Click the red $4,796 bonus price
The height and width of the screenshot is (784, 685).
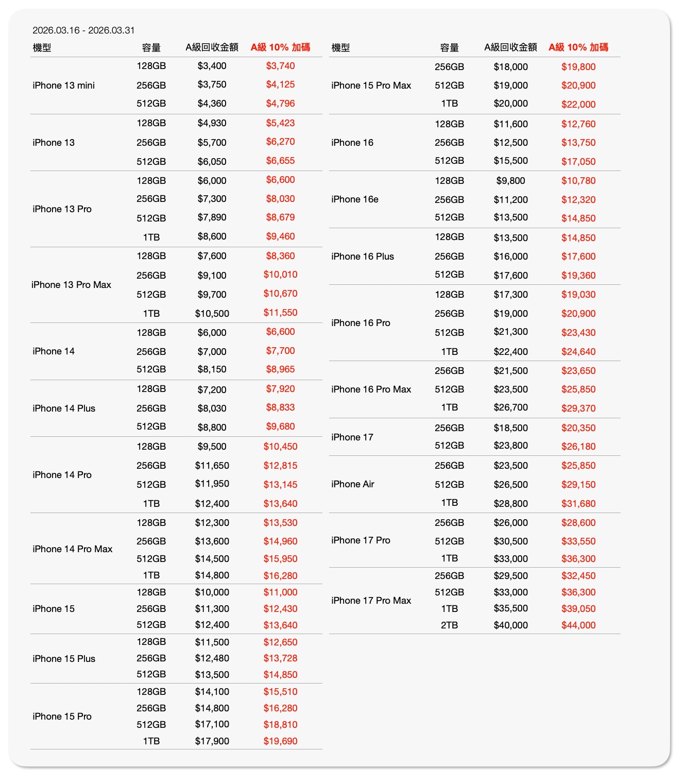[280, 104]
